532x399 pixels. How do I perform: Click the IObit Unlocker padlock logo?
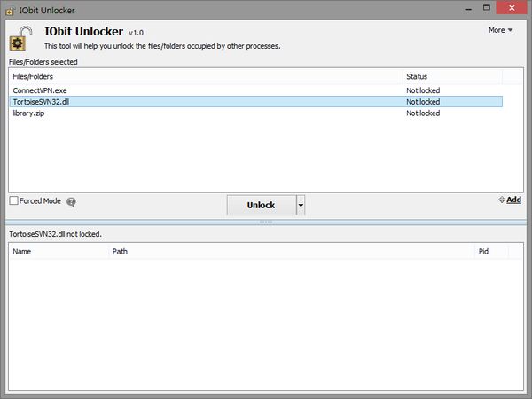(x=20, y=39)
